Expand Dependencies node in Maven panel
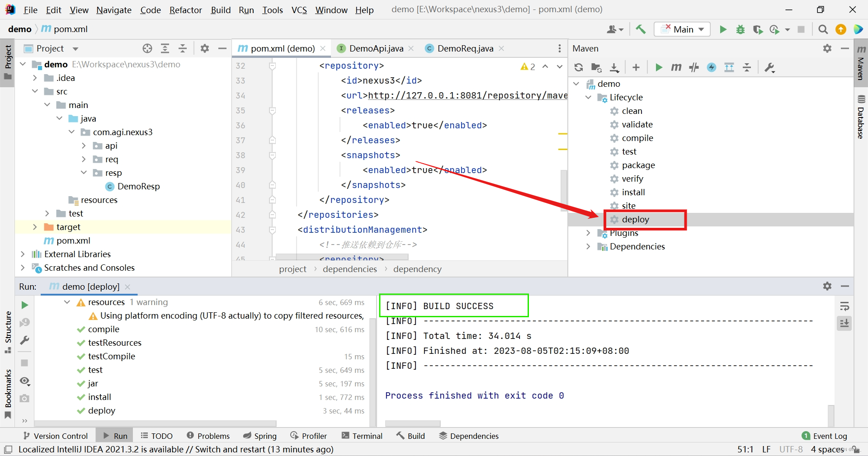 (588, 246)
